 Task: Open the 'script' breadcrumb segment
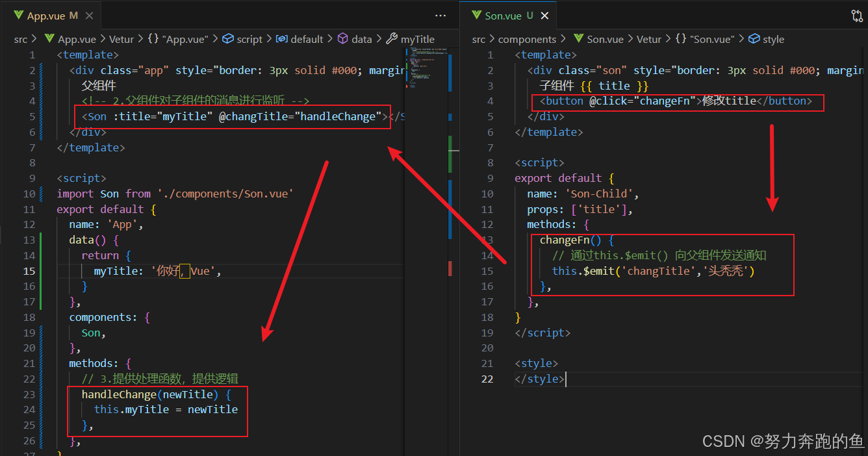(x=249, y=39)
